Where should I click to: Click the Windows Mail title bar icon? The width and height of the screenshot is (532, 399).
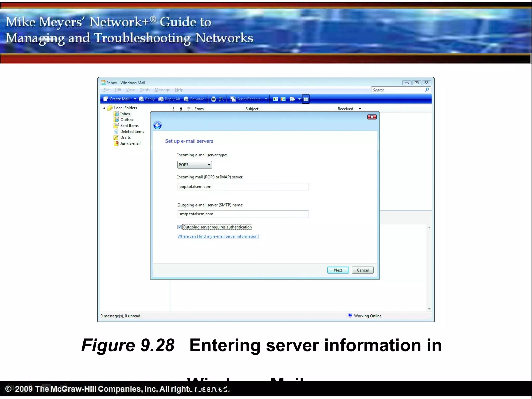[103, 83]
